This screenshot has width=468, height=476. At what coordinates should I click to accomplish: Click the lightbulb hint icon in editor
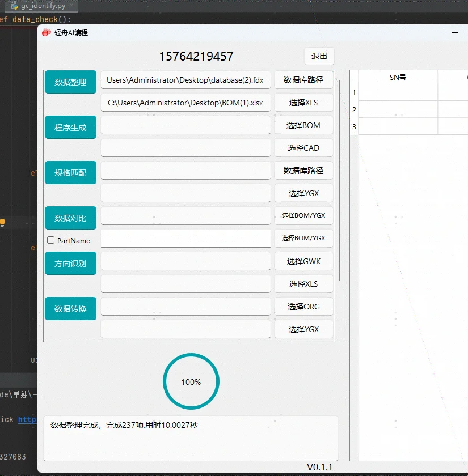pos(2,223)
